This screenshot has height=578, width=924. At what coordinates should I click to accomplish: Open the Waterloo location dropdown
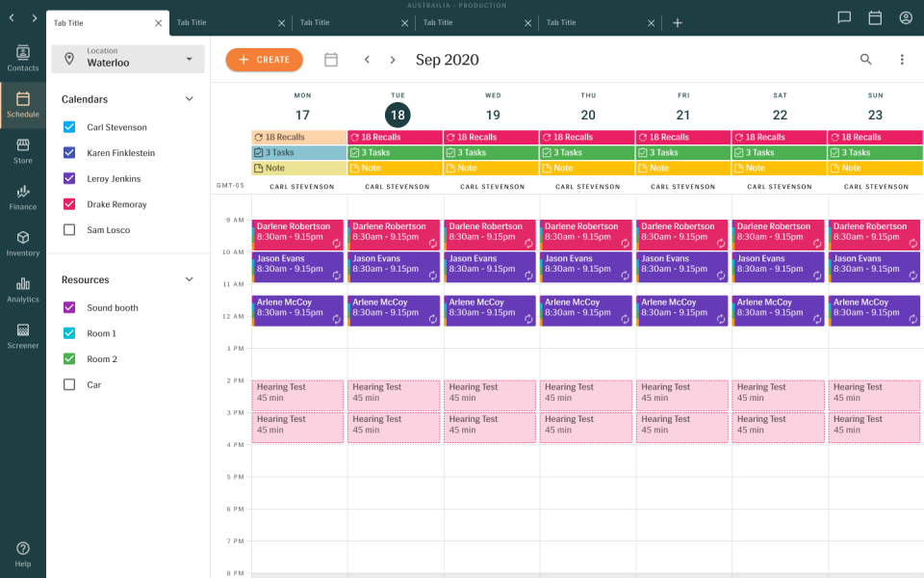point(128,58)
